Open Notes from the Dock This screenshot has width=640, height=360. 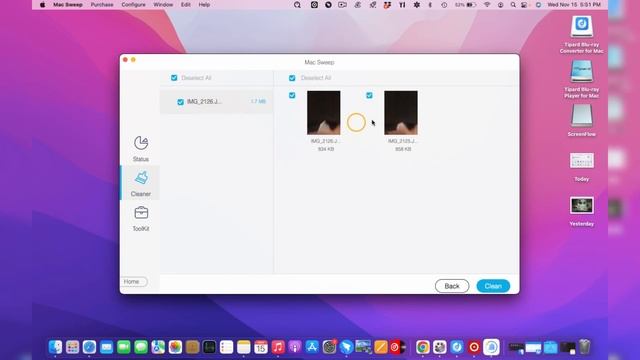(x=244, y=347)
